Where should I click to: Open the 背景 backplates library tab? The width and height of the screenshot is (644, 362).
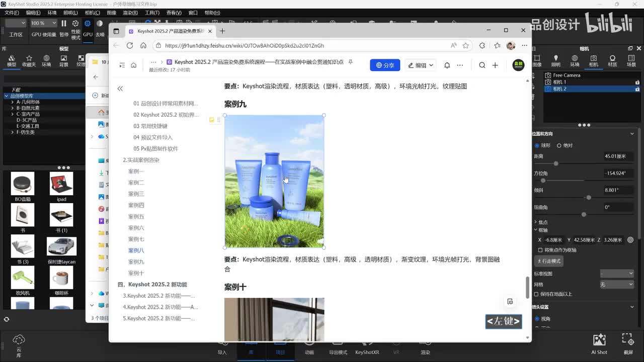pyautogui.click(x=64, y=61)
